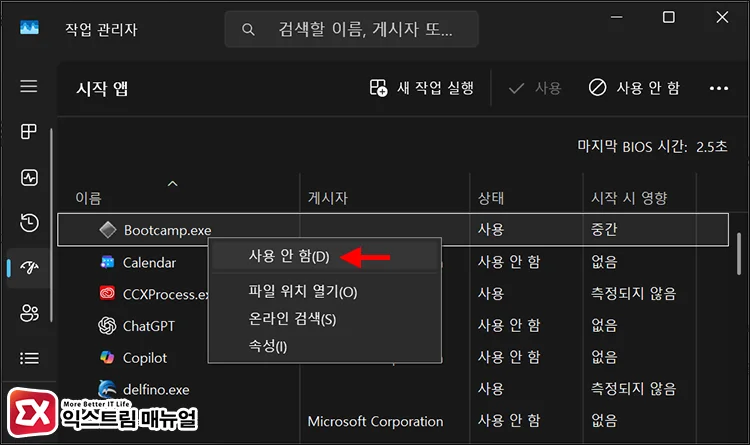
Task: Focus the search box for name or publisher
Action: coord(352,30)
